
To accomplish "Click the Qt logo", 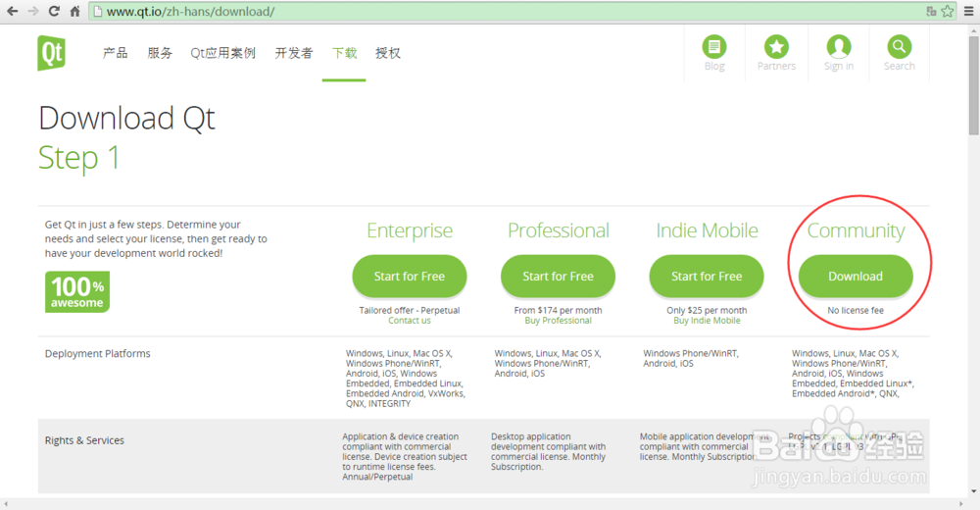I will (x=51, y=53).
